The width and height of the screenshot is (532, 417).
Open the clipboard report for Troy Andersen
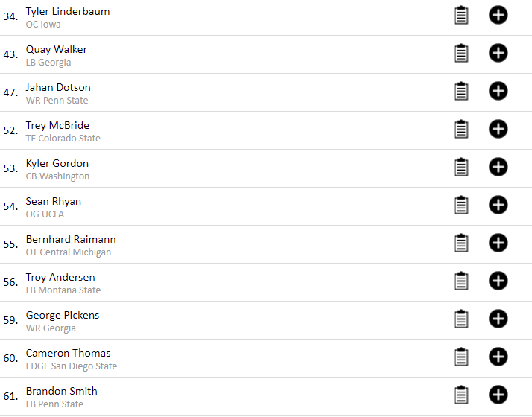click(461, 281)
